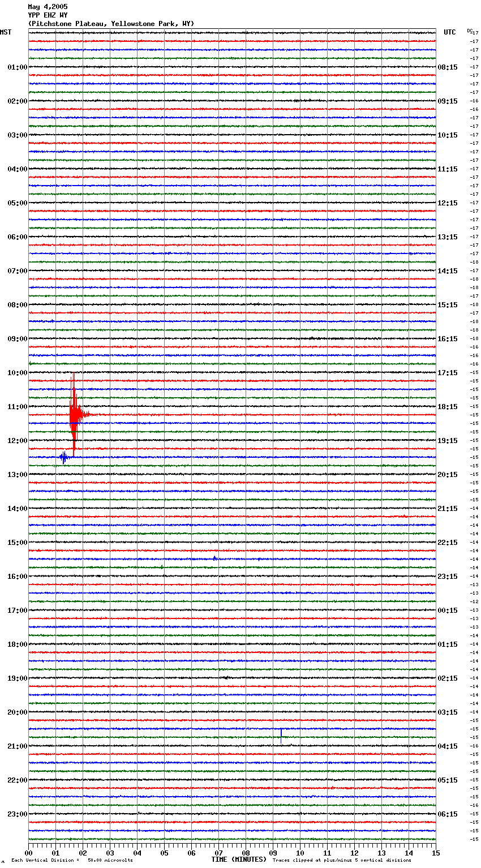481x868 pixels.
Task: Select the 15:00 MST time label
Action: tap(18, 543)
